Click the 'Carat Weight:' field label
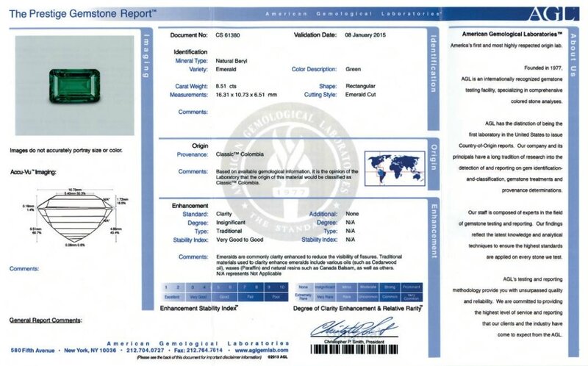The height and width of the screenshot is (366, 588). [x=191, y=86]
